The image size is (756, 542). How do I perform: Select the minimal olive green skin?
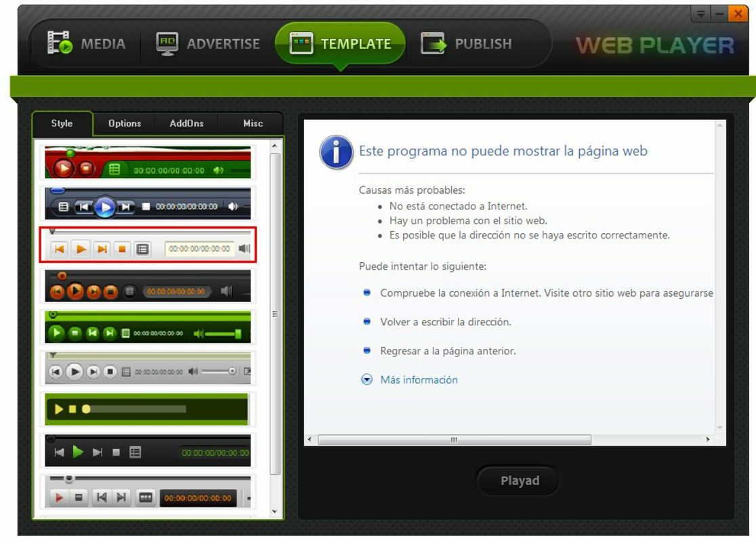[x=148, y=409]
